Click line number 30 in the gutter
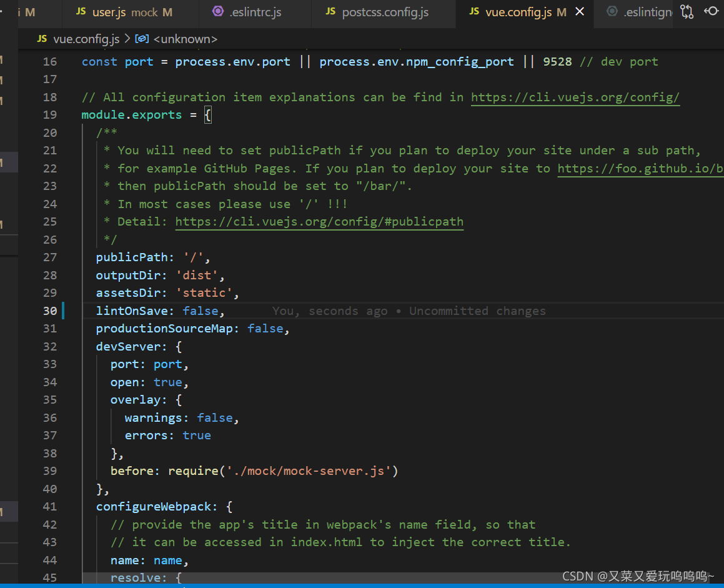The height and width of the screenshot is (588, 724). tap(50, 311)
